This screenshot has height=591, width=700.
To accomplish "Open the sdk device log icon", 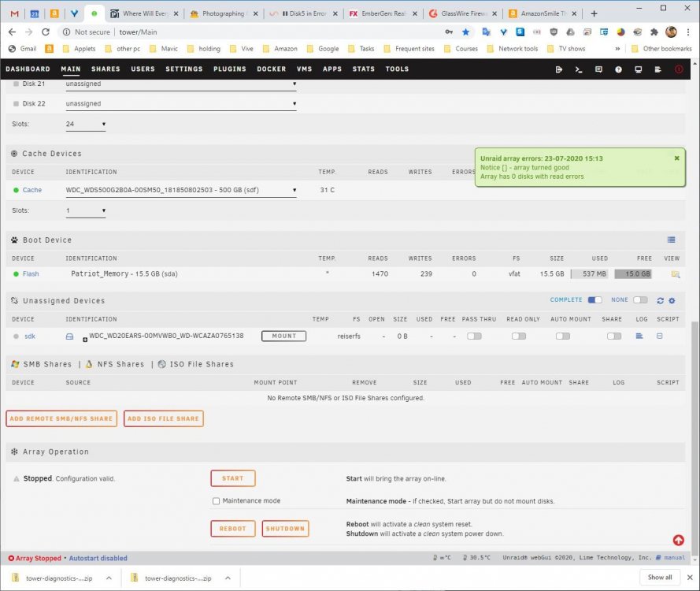I will coord(639,336).
